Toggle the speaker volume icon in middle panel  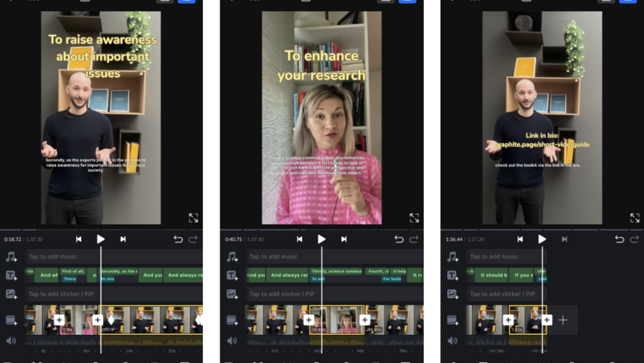[232, 341]
